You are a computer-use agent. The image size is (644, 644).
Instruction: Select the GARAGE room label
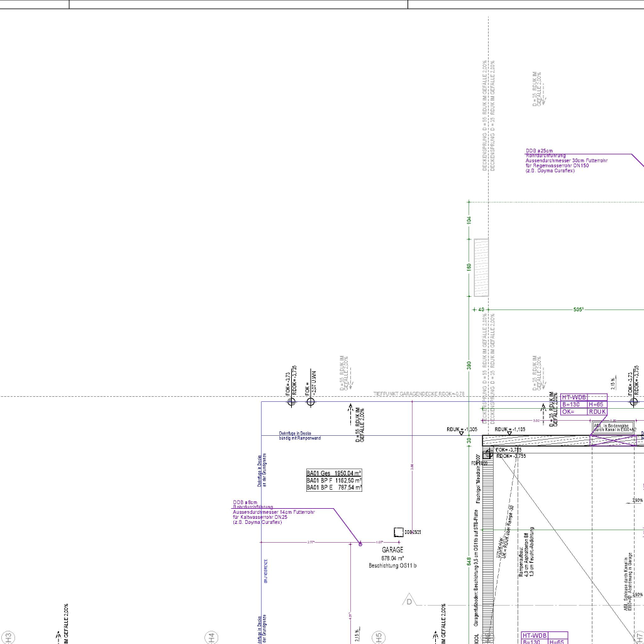pos(392,550)
